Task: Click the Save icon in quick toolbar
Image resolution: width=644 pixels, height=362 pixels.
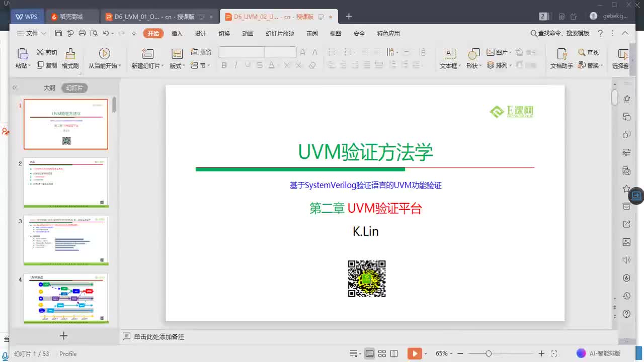Action: [x=58, y=33]
